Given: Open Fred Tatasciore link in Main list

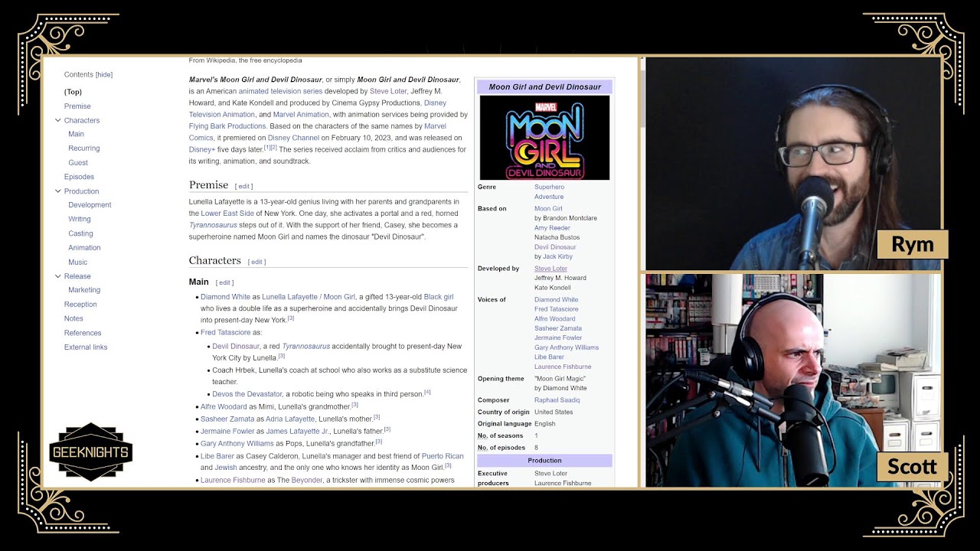Looking at the screenshot, I should pos(226,333).
